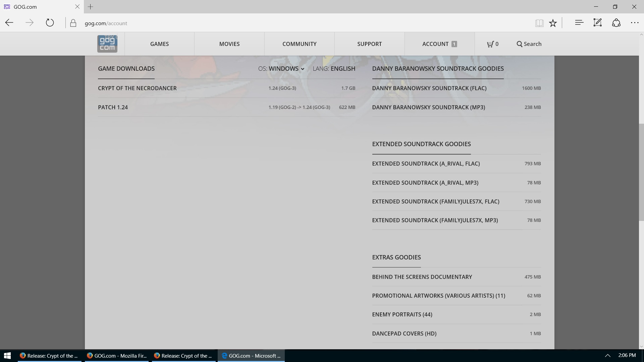Download Extended Soundtrack (FamilyJules7x, FLAC)
Viewport: 644px width, 362px height.
(456, 201)
